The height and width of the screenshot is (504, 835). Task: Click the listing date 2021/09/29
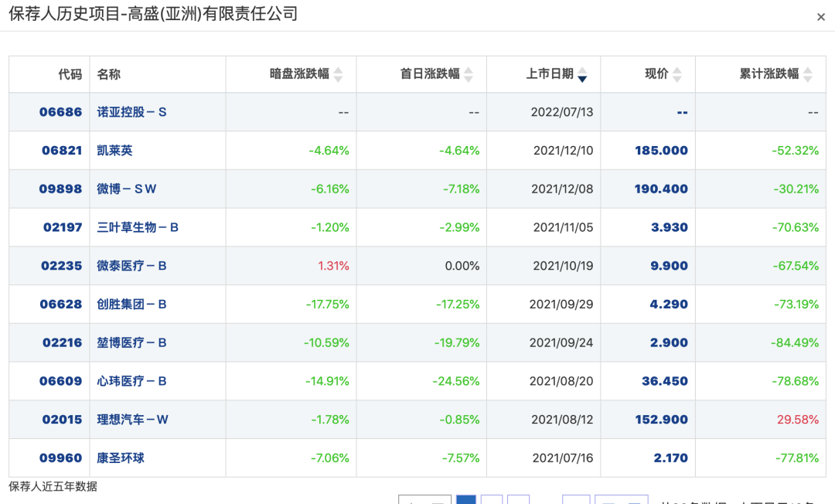click(x=561, y=305)
